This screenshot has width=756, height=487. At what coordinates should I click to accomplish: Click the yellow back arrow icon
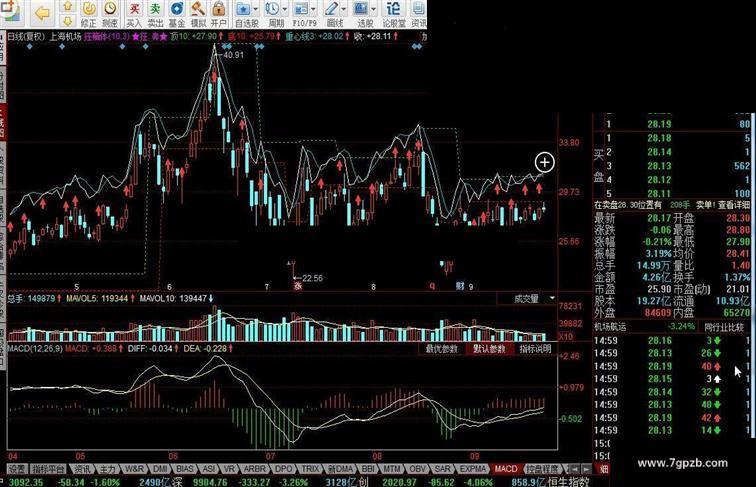point(42,13)
